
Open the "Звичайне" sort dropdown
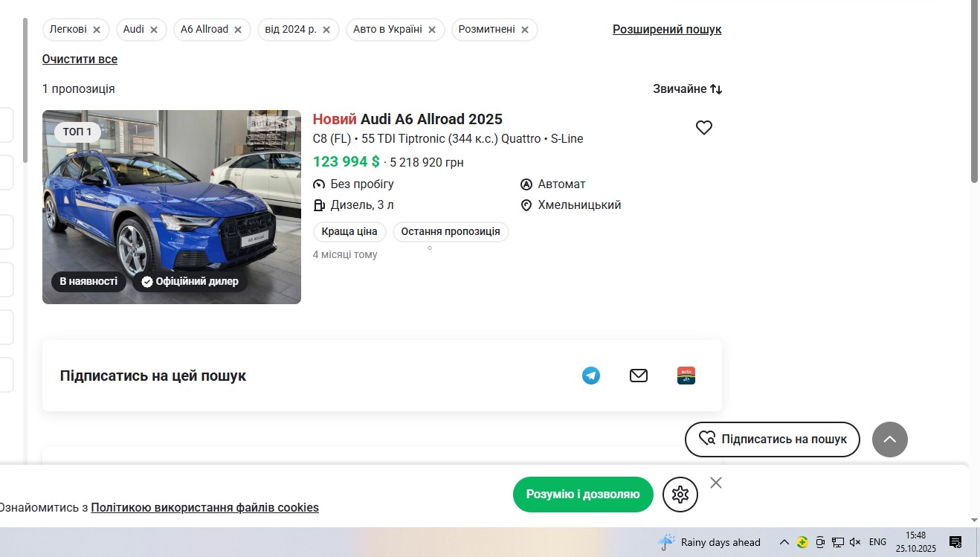click(687, 89)
